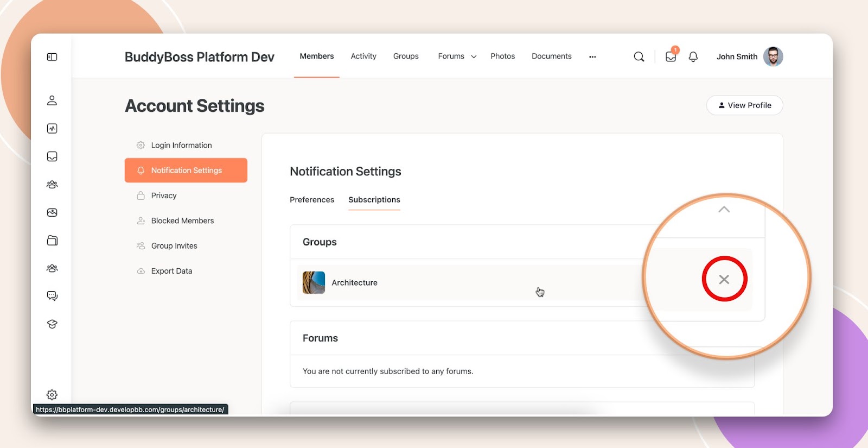Open inbox messages icon in left sidebar
The width and height of the screenshot is (868, 448).
click(52, 156)
